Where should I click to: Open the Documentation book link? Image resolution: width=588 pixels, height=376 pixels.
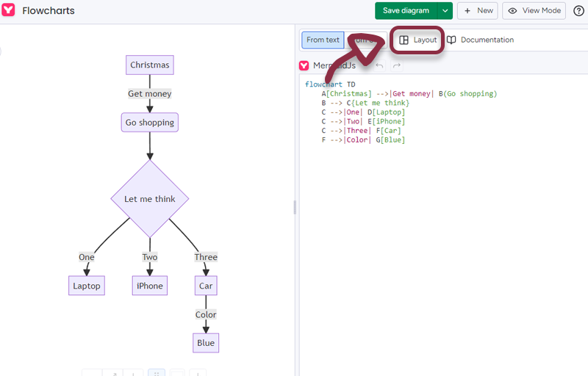(480, 40)
